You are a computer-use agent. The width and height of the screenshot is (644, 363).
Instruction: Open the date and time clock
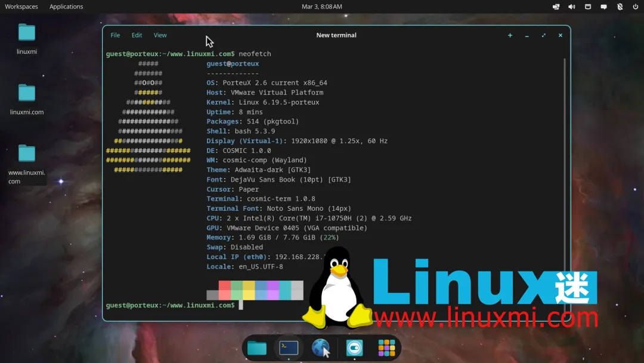pos(321,7)
